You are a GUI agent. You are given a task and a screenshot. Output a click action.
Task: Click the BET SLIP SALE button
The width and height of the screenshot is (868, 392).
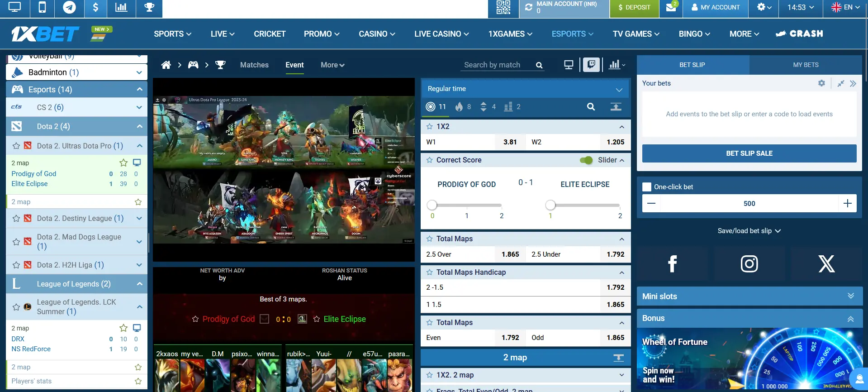pyautogui.click(x=749, y=153)
